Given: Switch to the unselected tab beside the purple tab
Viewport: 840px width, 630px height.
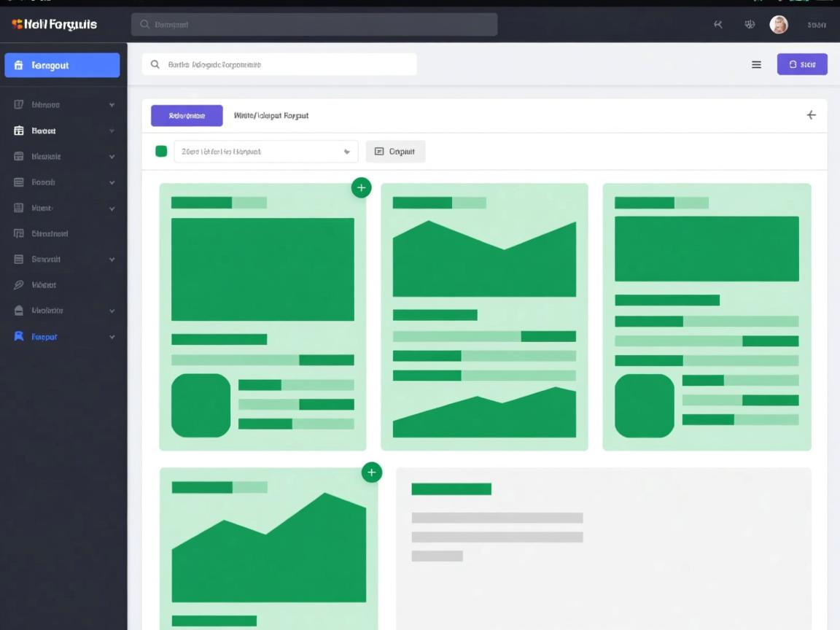Looking at the screenshot, I should 271,116.
